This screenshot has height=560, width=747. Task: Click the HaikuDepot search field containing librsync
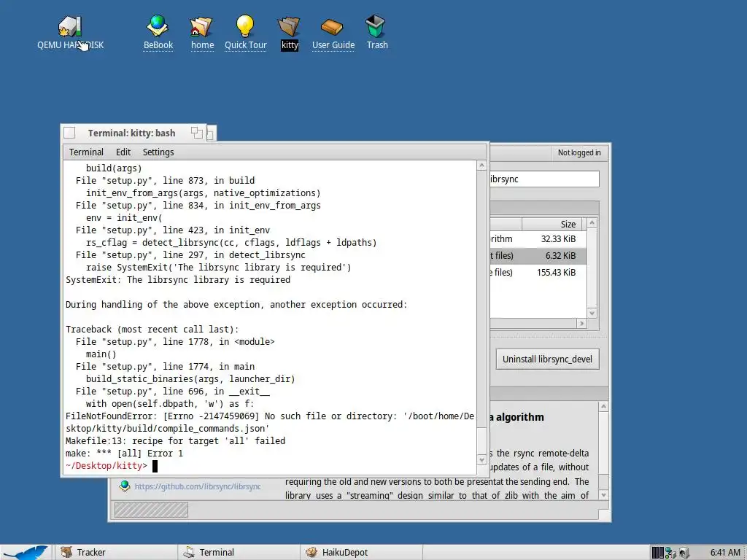pyautogui.click(x=544, y=179)
